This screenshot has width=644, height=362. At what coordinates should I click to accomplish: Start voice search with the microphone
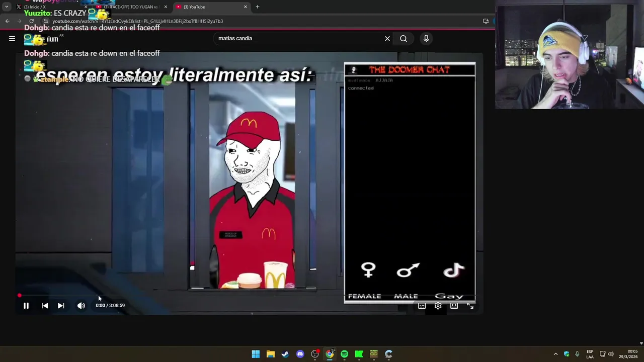click(x=426, y=38)
